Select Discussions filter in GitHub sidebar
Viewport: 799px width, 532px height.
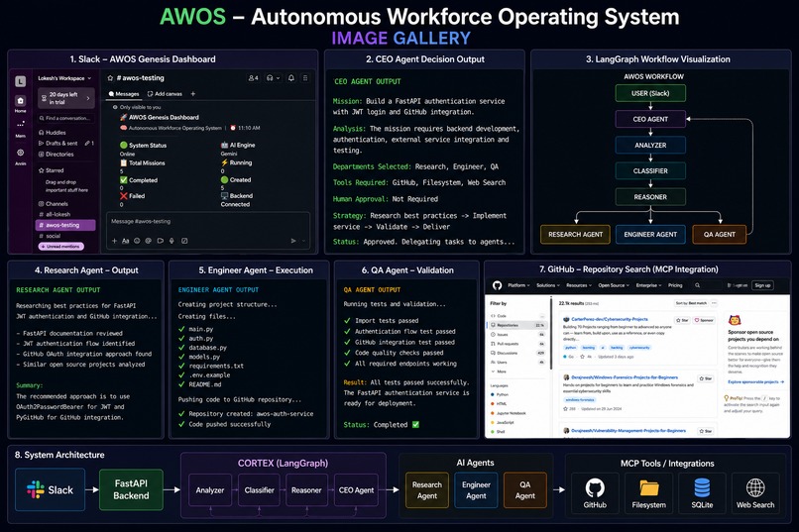click(517, 353)
